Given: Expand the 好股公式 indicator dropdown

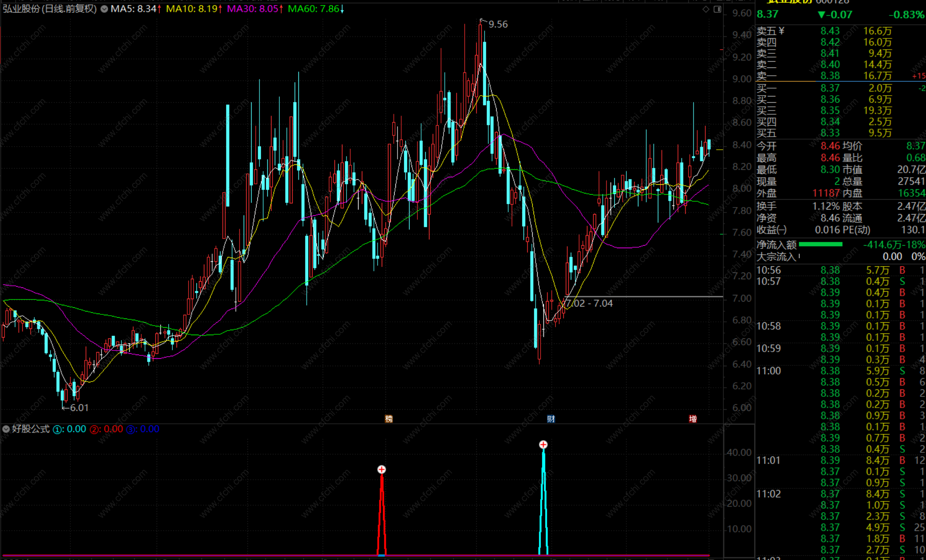Looking at the screenshot, I should (x=6, y=429).
